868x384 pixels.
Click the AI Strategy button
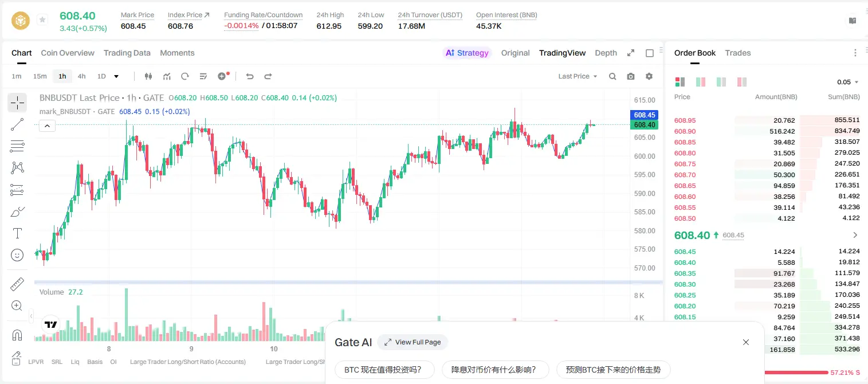(467, 53)
